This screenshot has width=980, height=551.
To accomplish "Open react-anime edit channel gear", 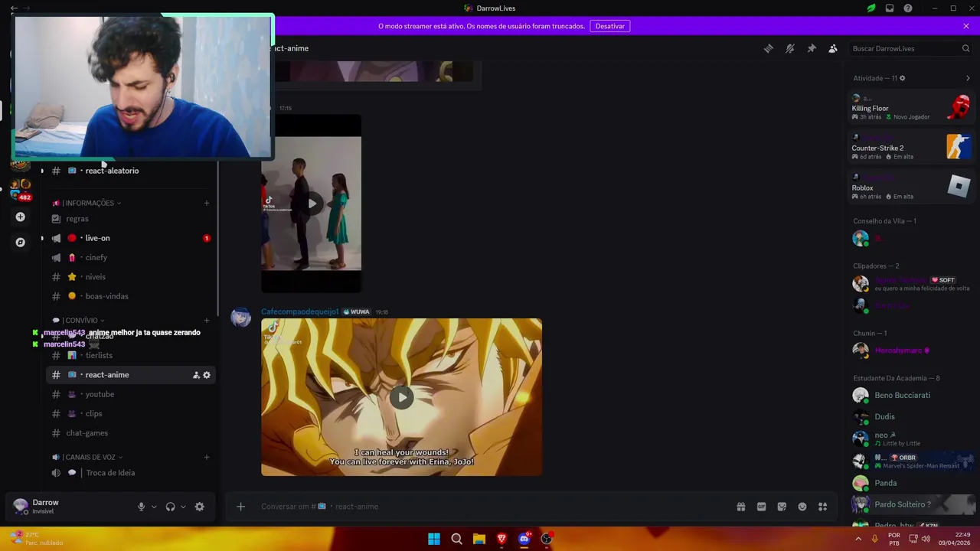I will (x=207, y=375).
